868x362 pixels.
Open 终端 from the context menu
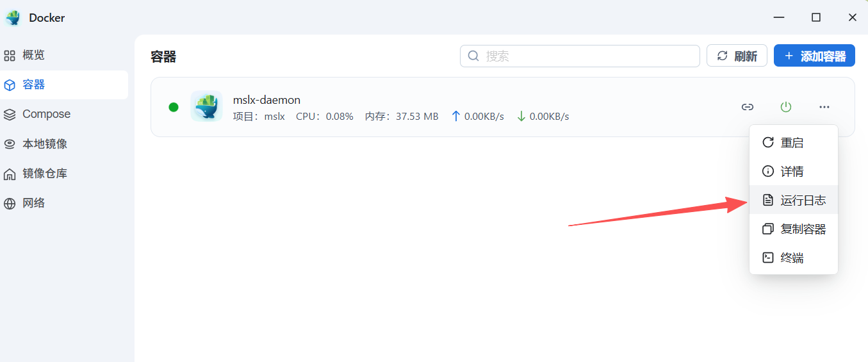tap(793, 258)
